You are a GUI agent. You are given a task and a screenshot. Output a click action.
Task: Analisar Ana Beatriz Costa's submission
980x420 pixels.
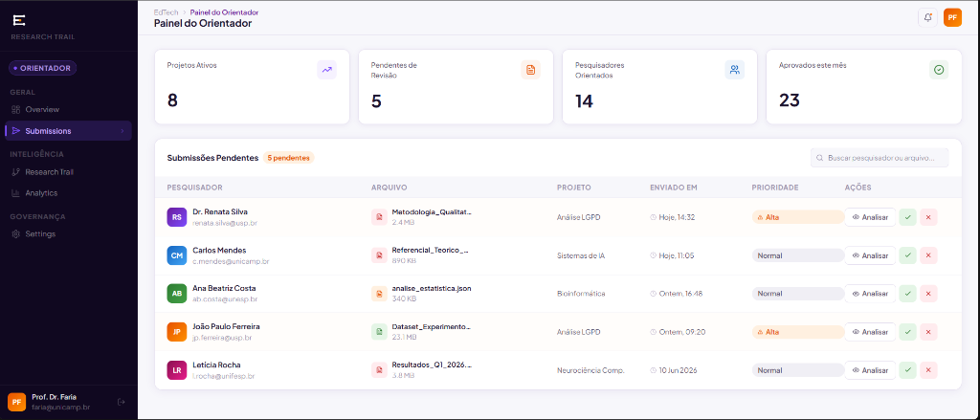tap(870, 294)
